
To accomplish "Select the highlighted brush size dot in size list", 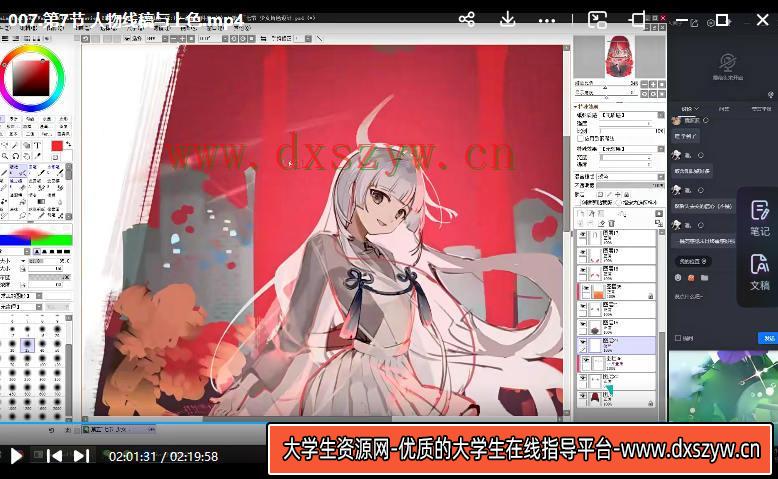I will click(x=27, y=344).
